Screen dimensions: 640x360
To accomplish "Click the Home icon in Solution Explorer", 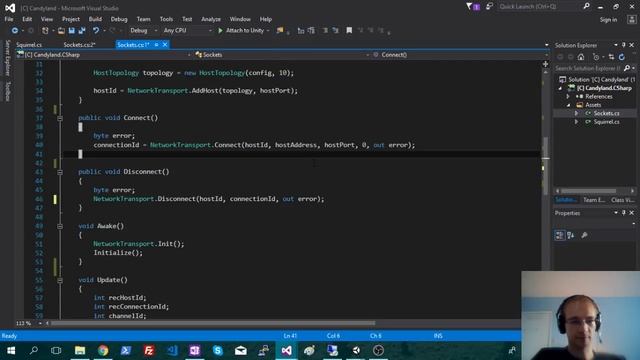I will [x=581, y=57].
